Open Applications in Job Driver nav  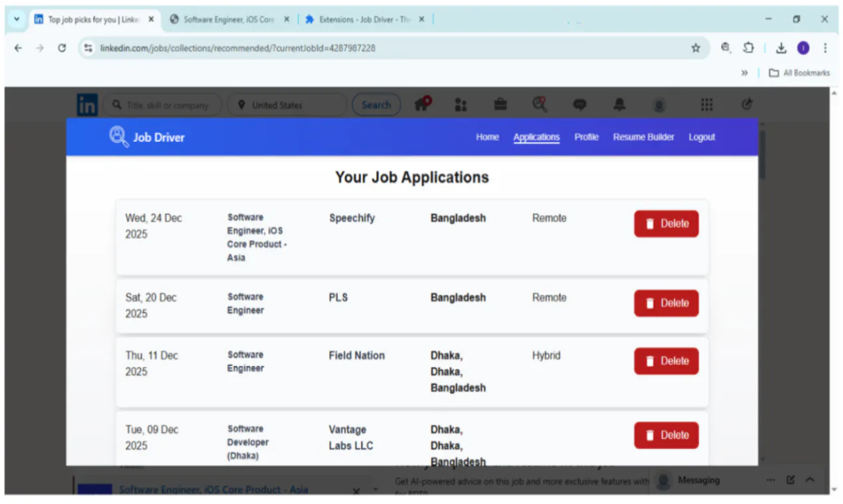pos(536,137)
